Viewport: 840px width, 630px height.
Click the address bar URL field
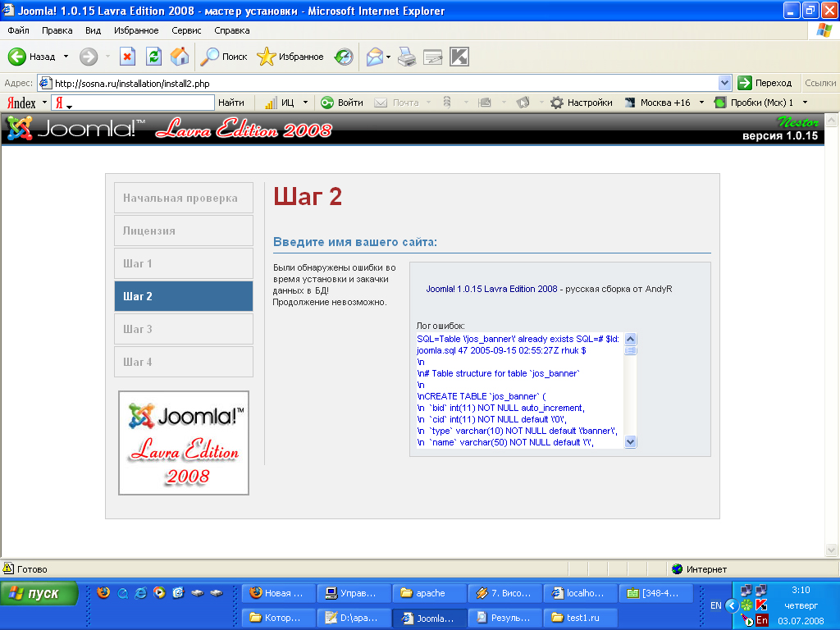[x=386, y=83]
